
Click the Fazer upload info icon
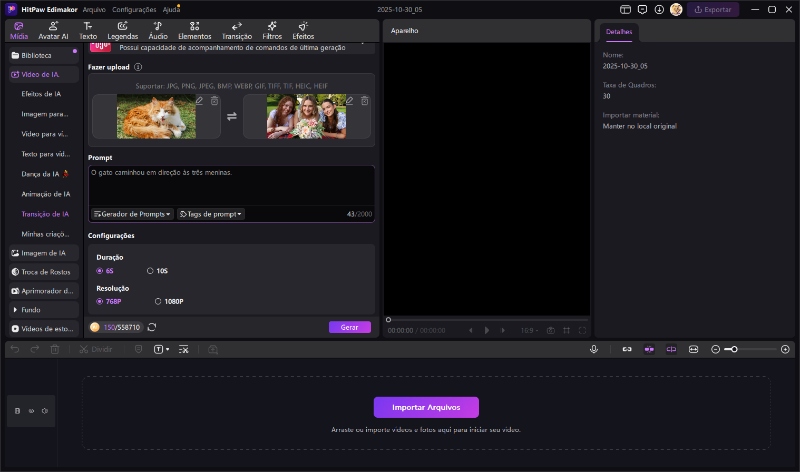(x=138, y=67)
